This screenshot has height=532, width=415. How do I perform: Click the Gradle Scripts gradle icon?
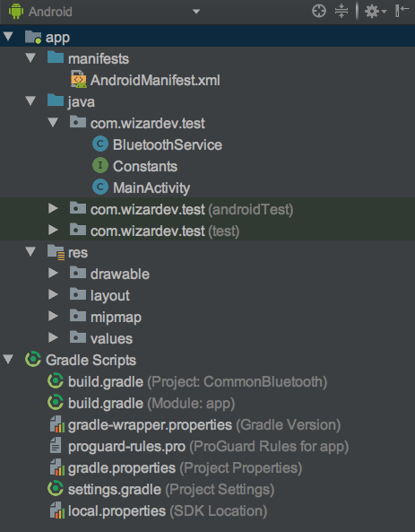click(33, 360)
